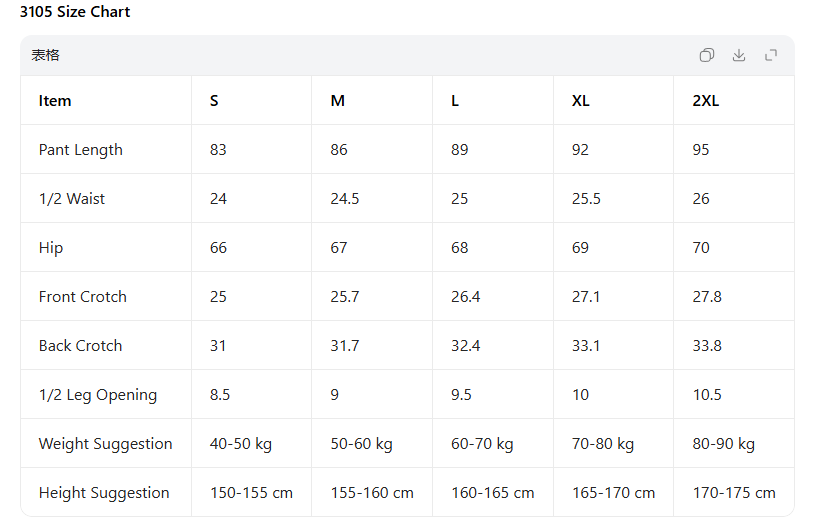Click the Height Suggestion row label

point(104,493)
